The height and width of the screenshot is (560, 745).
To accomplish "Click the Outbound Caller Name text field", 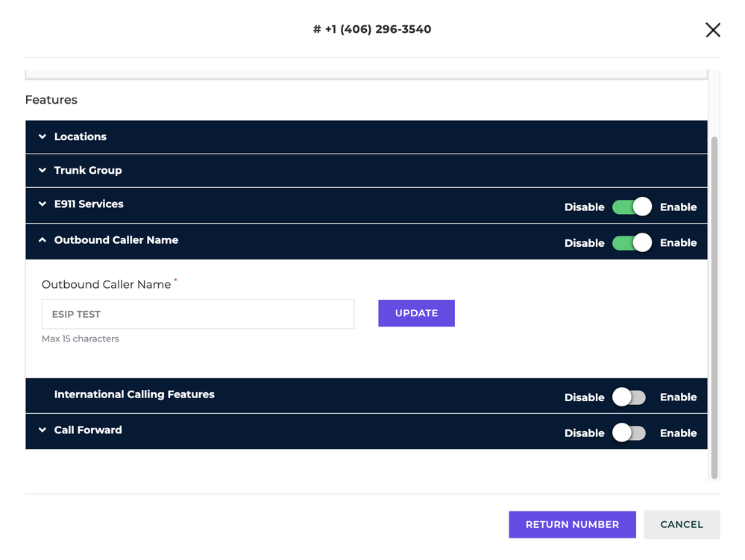I will [x=198, y=314].
